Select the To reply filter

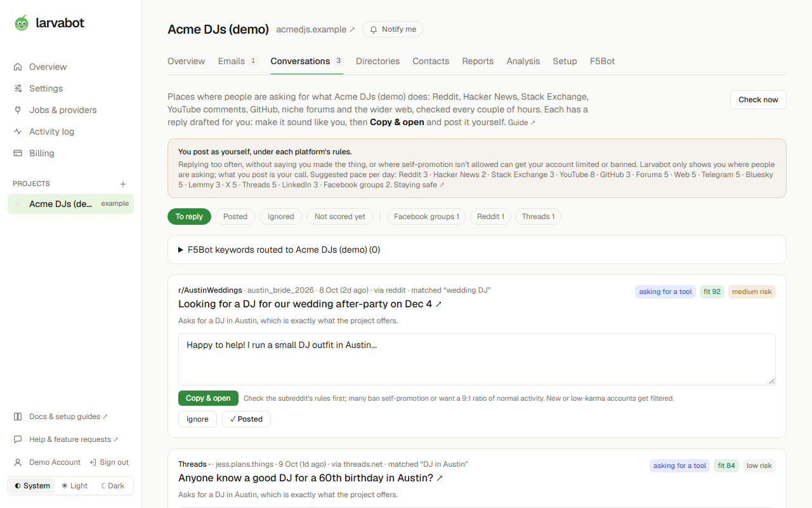coord(189,217)
